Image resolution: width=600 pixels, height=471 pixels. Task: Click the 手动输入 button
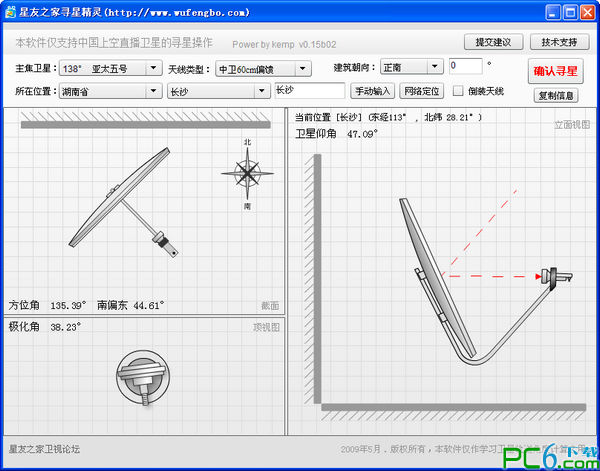pos(372,91)
